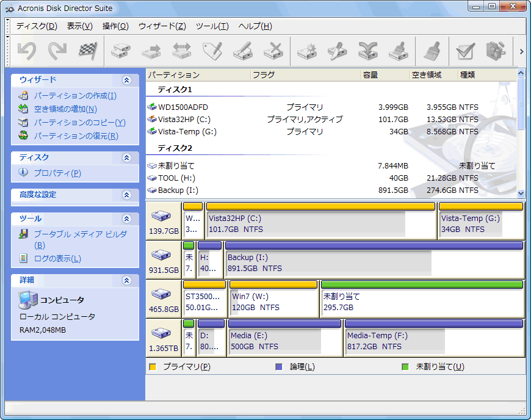Click the resize partition toolbar icon
This screenshot has width=531, height=420.
(x=182, y=51)
